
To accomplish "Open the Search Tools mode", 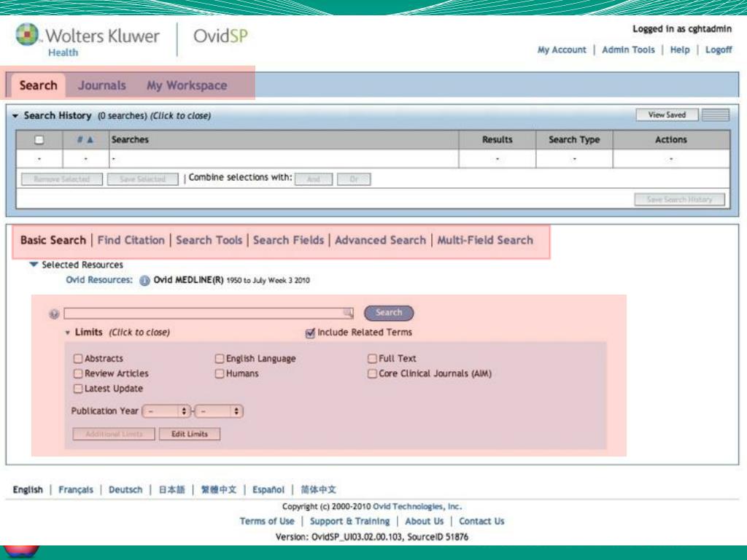I will (x=209, y=241).
